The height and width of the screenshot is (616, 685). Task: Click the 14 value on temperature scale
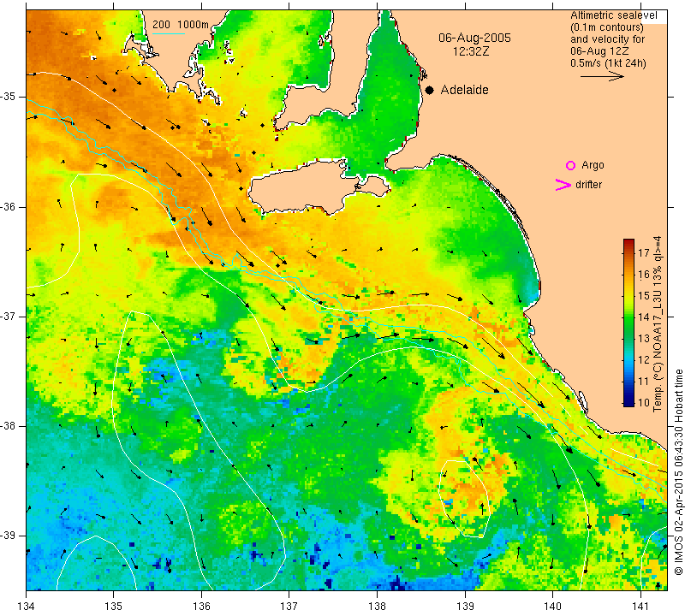coord(644,317)
